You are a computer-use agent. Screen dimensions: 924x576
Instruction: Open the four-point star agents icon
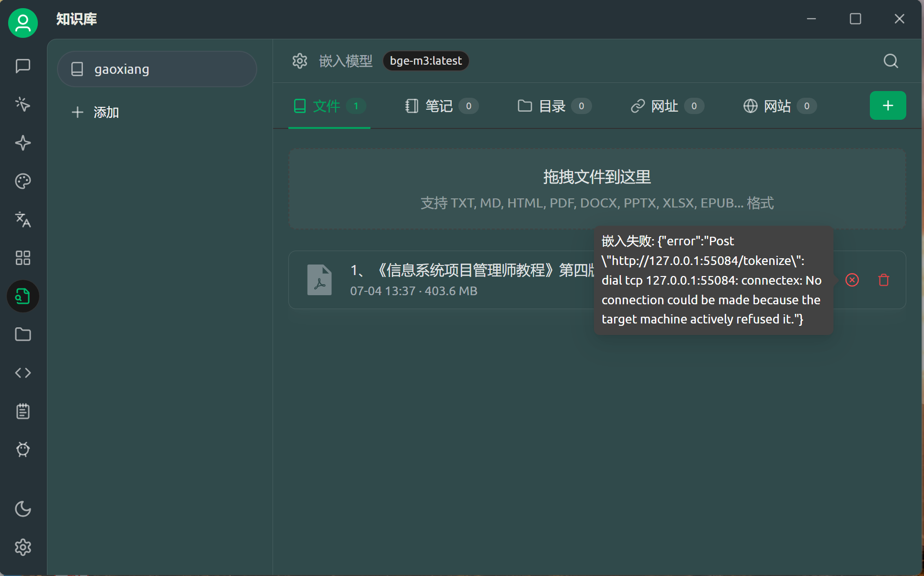23,143
